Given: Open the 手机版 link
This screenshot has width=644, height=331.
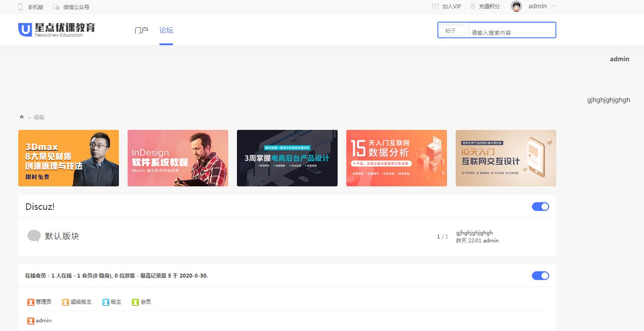Looking at the screenshot, I should 36,7.
